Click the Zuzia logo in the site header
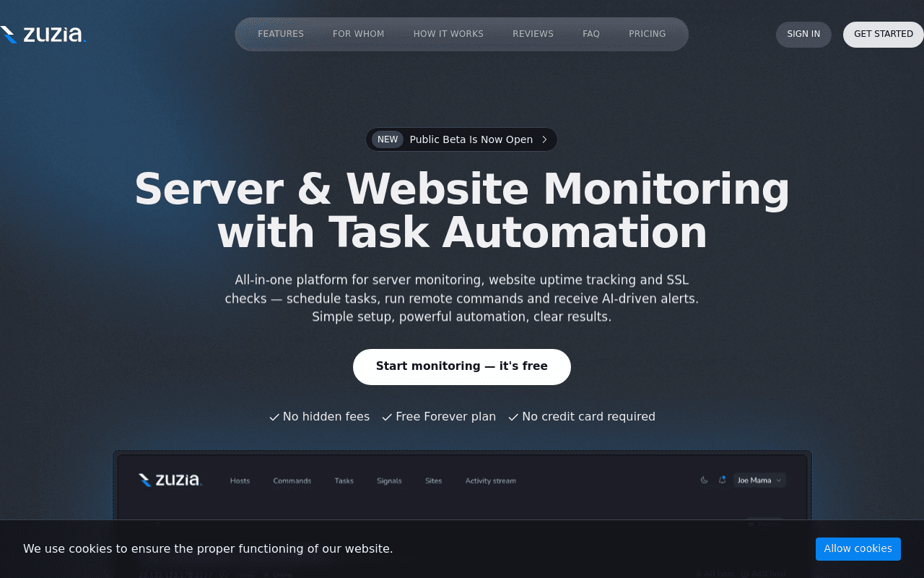The width and height of the screenshot is (924, 578). coord(43,35)
